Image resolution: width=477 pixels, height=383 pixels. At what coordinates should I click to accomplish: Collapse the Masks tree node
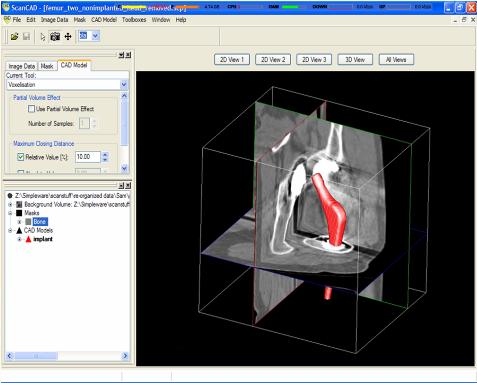(x=10, y=213)
